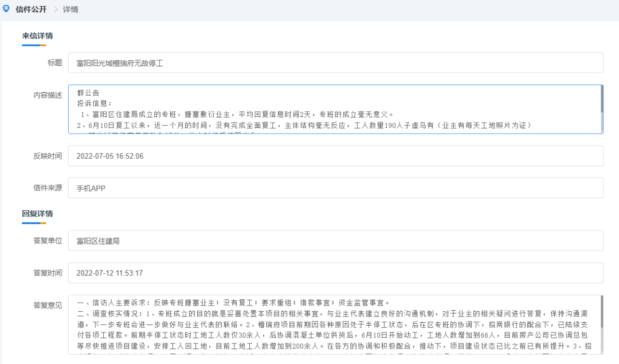The width and height of the screenshot is (619, 364).
Task: Click the breadcrumb chevron separator
Action: 56,10
